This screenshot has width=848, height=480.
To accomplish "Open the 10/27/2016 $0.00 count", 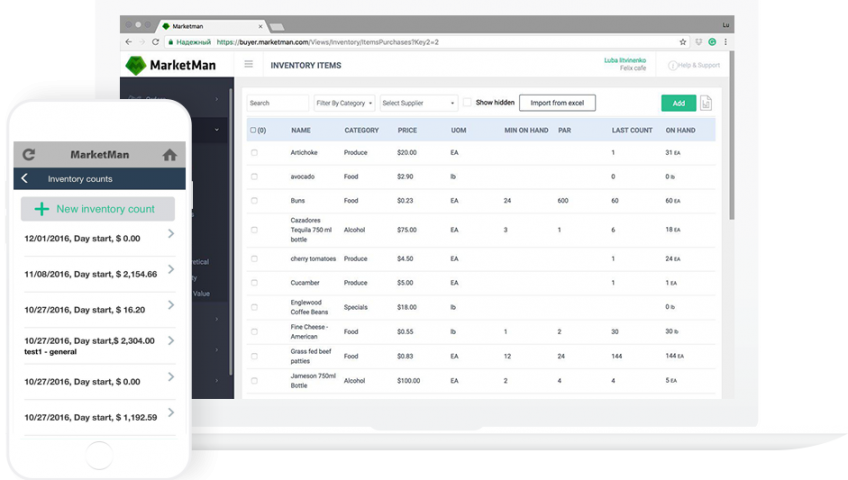I will 100,382.
